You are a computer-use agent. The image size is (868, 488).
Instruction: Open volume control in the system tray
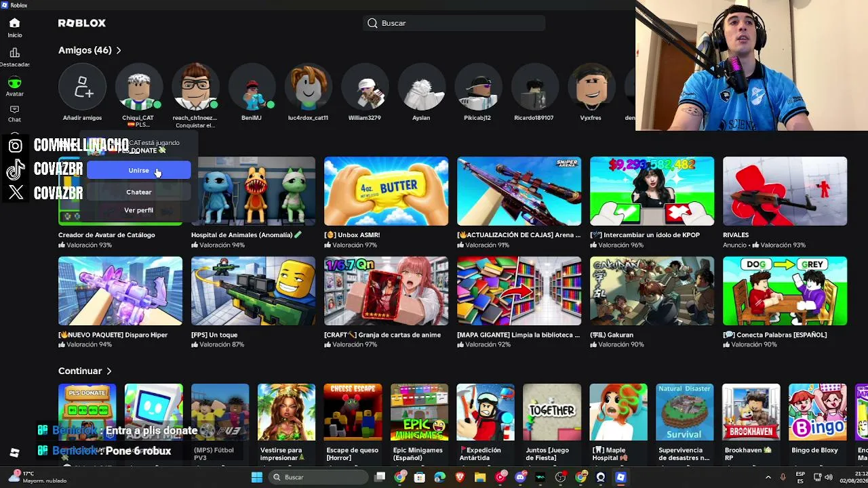(x=829, y=477)
